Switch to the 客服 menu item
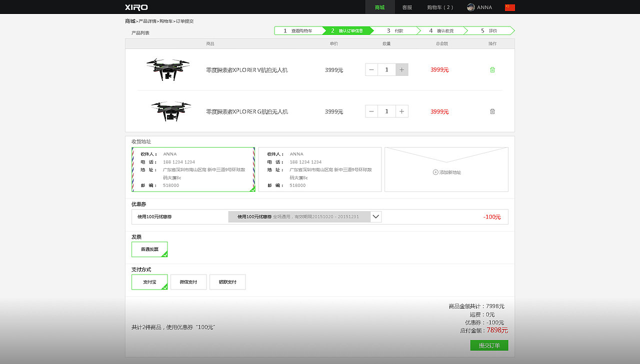640x364 pixels. click(x=406, y=7)
